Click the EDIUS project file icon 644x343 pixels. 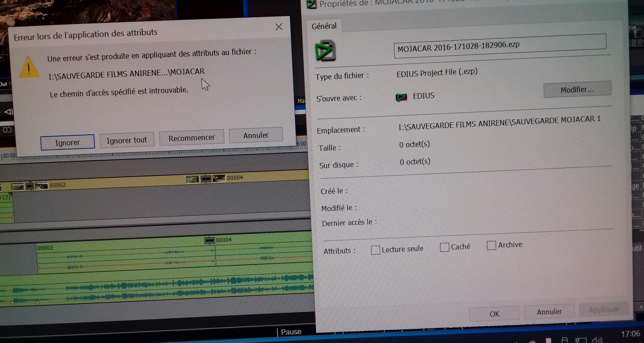point(325,50)
